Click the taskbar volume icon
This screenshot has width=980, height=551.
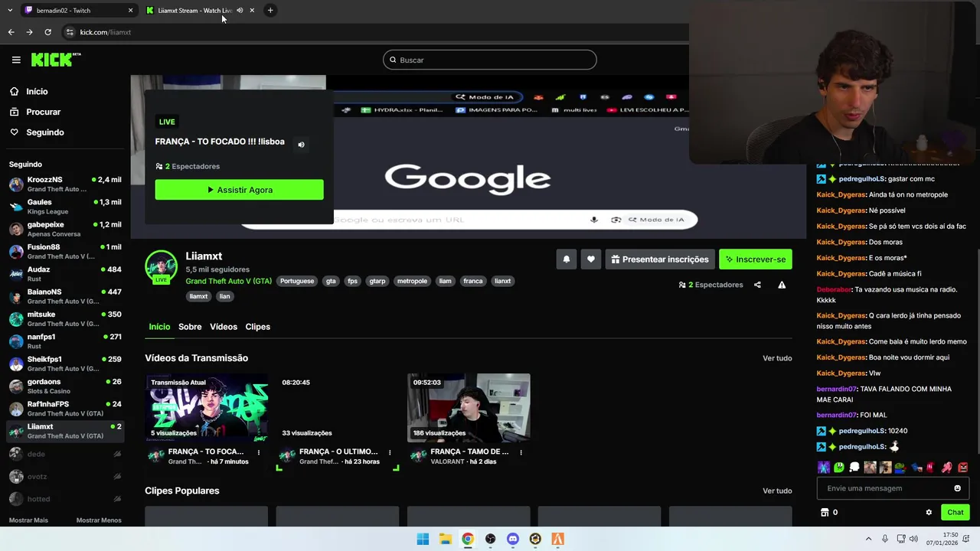[x=913, y=539]
